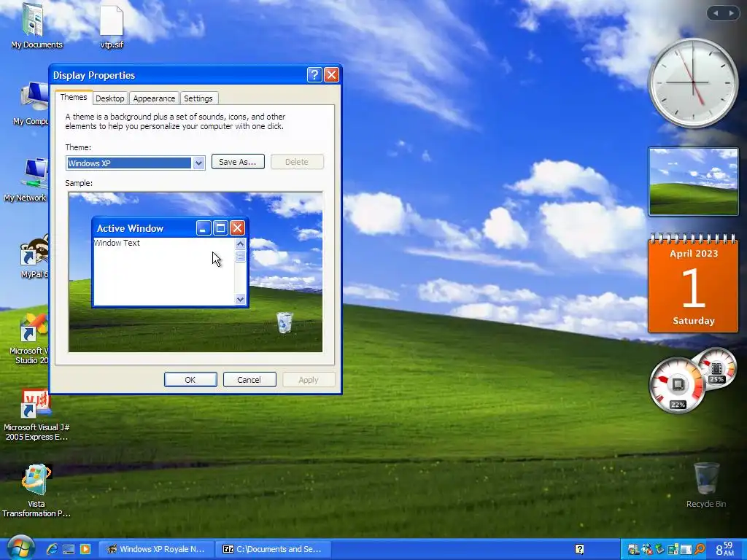This screenshot has height=560, width=747.
Task: Click the Help question mark in Display Properties
Action: [314, 75]
